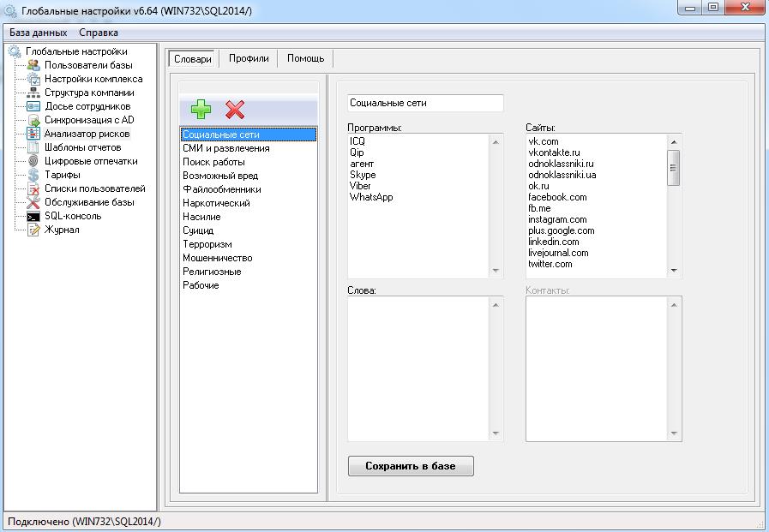769x532 pixels.
Task: Open the Цифровые отпечатки fingerprint icon
Action: tap(33, 161)
